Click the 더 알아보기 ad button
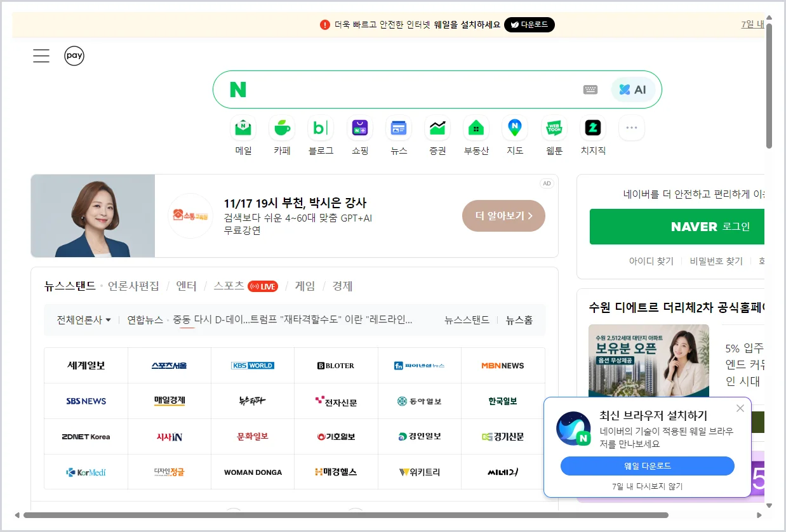Image resolution: width=786 pixels, height=532 pixels. point(503,216)
